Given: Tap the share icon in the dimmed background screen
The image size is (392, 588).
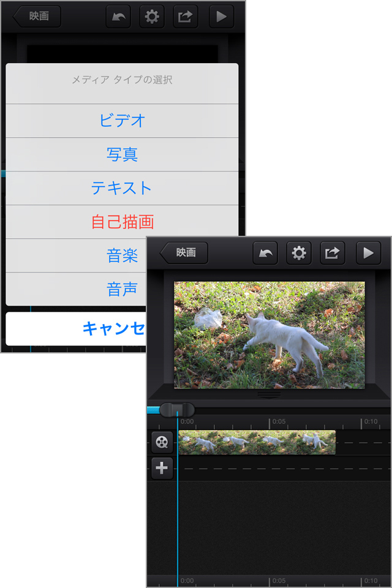Looking at the screenshot, I should click(185, 17).
